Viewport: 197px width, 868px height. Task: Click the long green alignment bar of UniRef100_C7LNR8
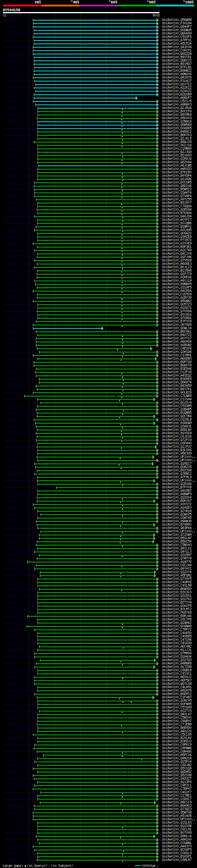[x=91, y=396]
